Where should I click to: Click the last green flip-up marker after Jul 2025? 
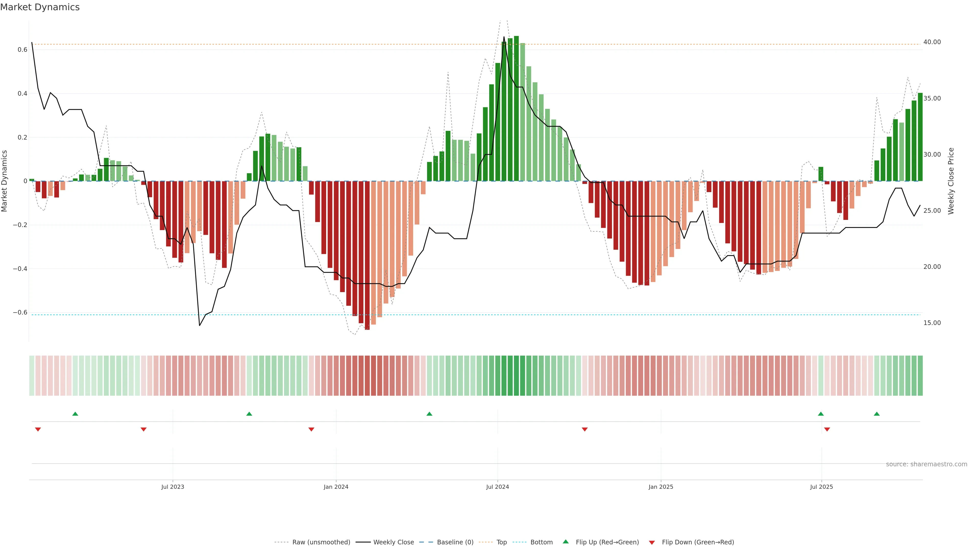pyautogui.click(x=877, y=414)
